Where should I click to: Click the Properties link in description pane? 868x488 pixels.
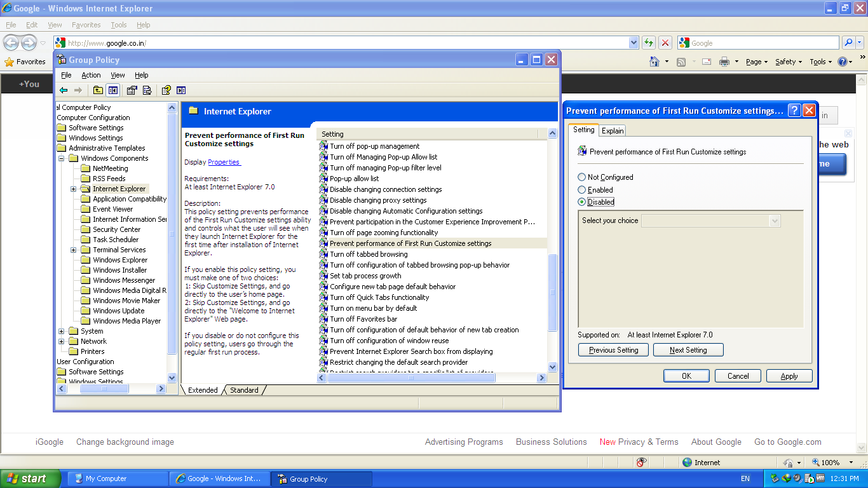coord(224,162)
